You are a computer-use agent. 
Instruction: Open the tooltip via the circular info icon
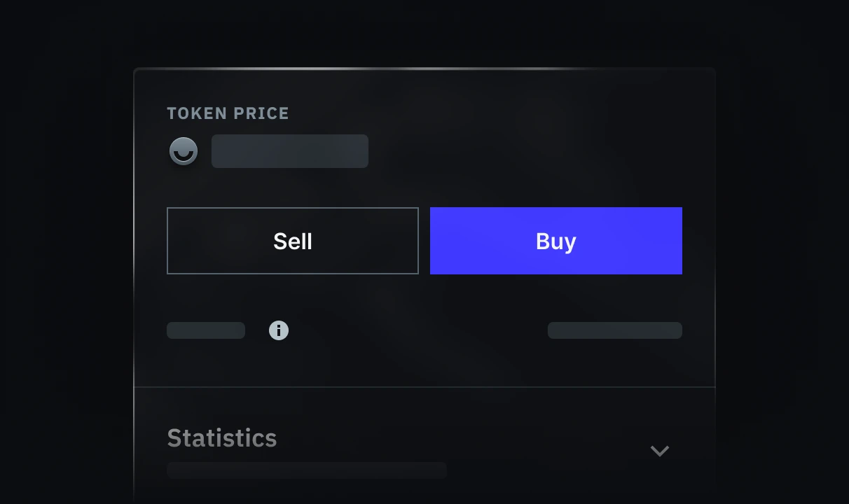point(279,330)
